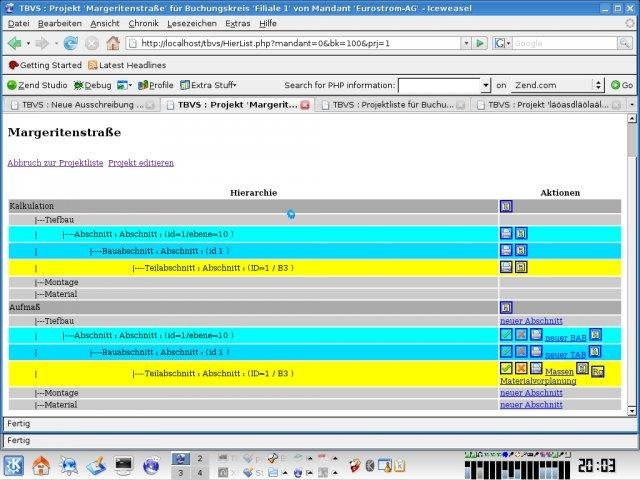Click the Go button in Zend toolbar
Image resolution: width=640 pixels, height=480 pixels.
tap(622, 85)
